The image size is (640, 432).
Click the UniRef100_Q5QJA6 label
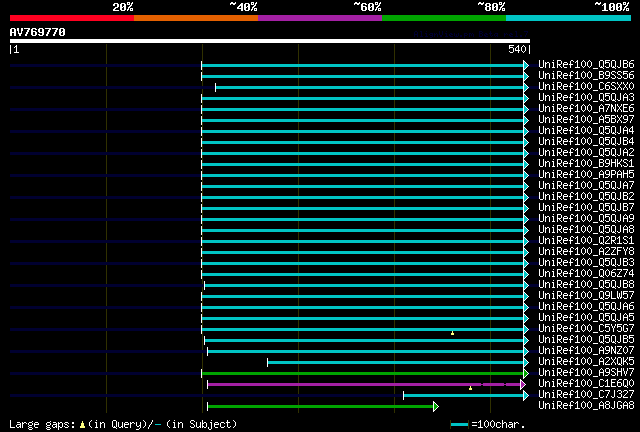point(586,307)
